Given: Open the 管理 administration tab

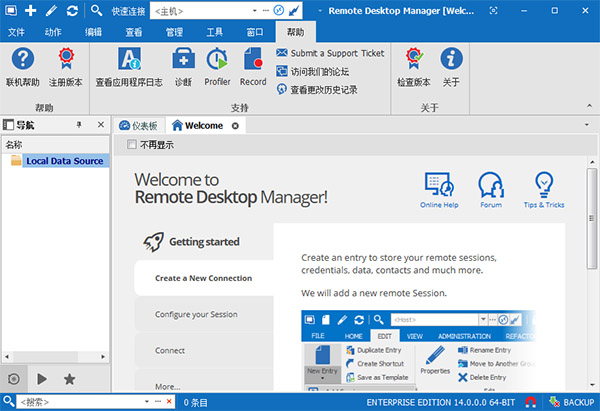Looking at the screenshot, I should click(x=174, y=32).
